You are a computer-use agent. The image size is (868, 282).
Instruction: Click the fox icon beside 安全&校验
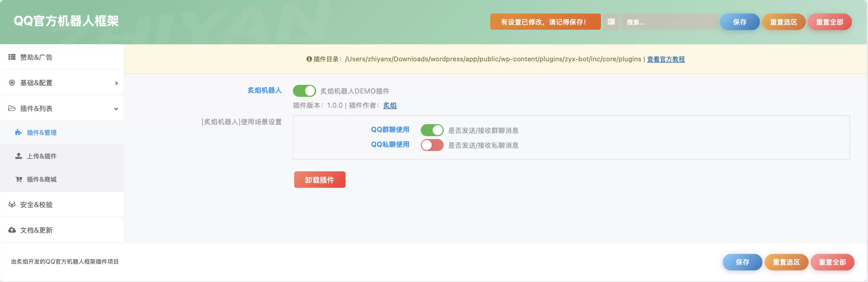[x=12, y=205]
